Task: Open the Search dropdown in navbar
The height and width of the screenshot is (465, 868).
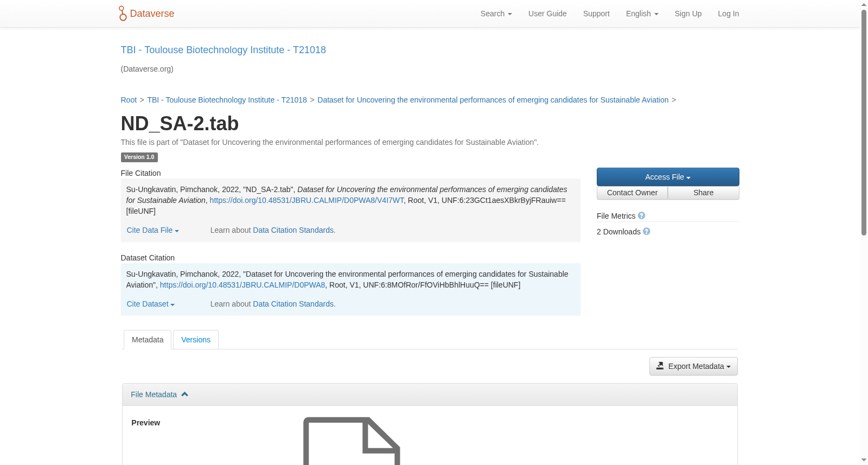Action: tap(496, 14)
